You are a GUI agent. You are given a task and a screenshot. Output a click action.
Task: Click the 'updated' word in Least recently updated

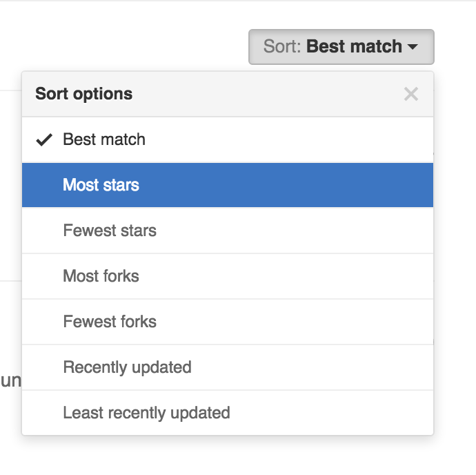[x=200, y=413]
